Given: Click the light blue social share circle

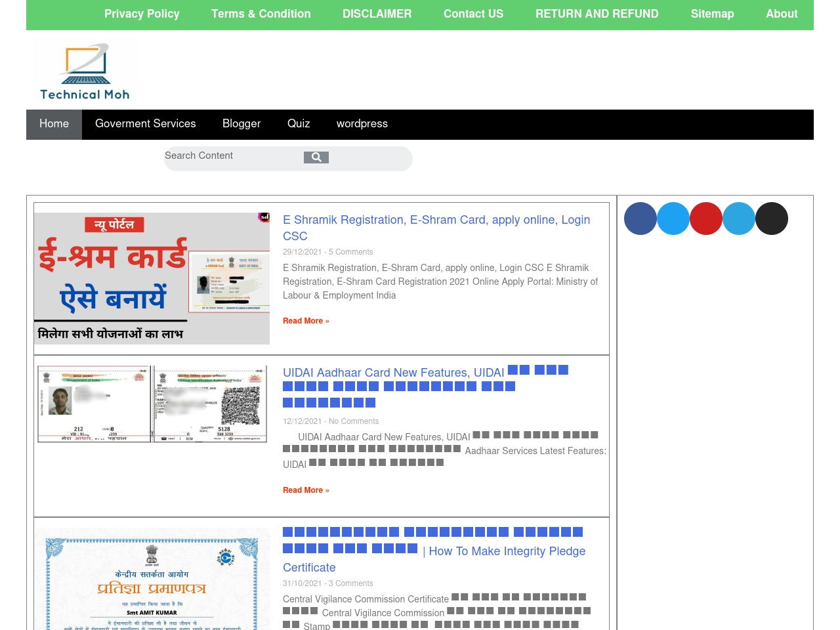Looking at the screenshot, I should (673, 219).
